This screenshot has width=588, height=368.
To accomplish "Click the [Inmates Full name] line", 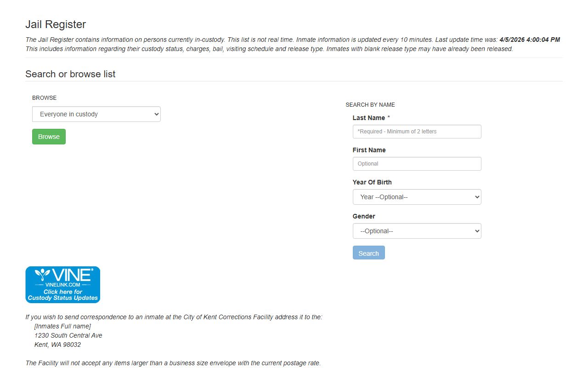I will click(x=63, y=326).
